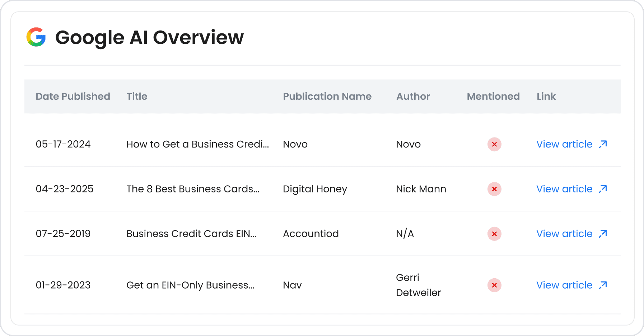Select the date 05-17-2024
This screenshot has height=336, width=644.
(63, 144)
